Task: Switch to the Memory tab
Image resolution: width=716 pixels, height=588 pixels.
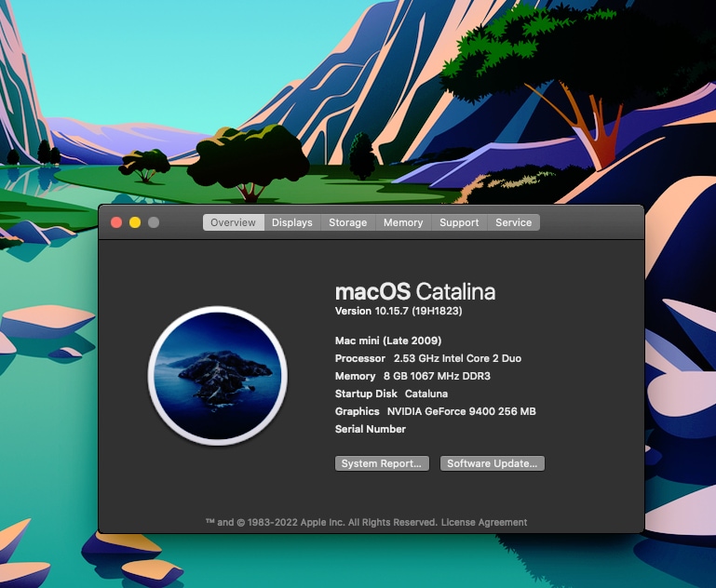Action: click(403, 222)
